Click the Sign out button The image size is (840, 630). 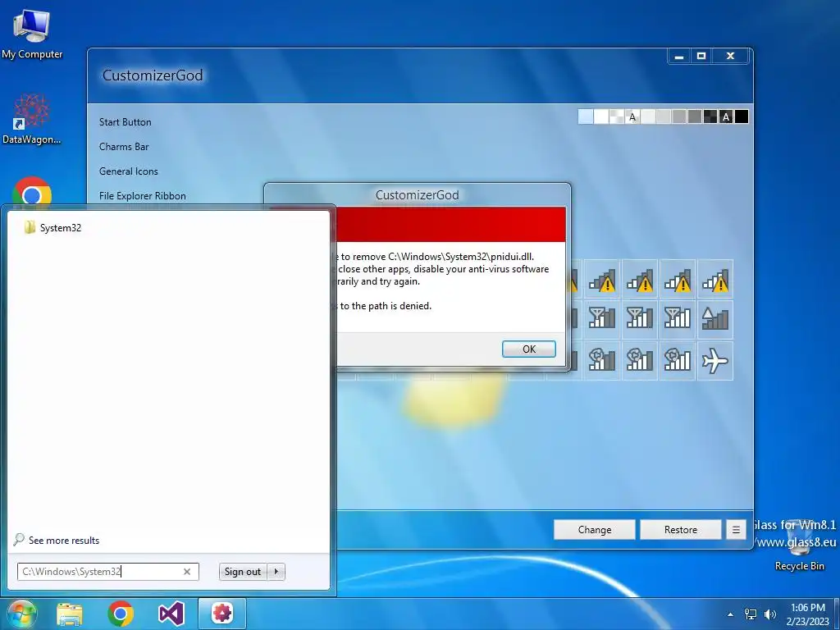[242, 572]
